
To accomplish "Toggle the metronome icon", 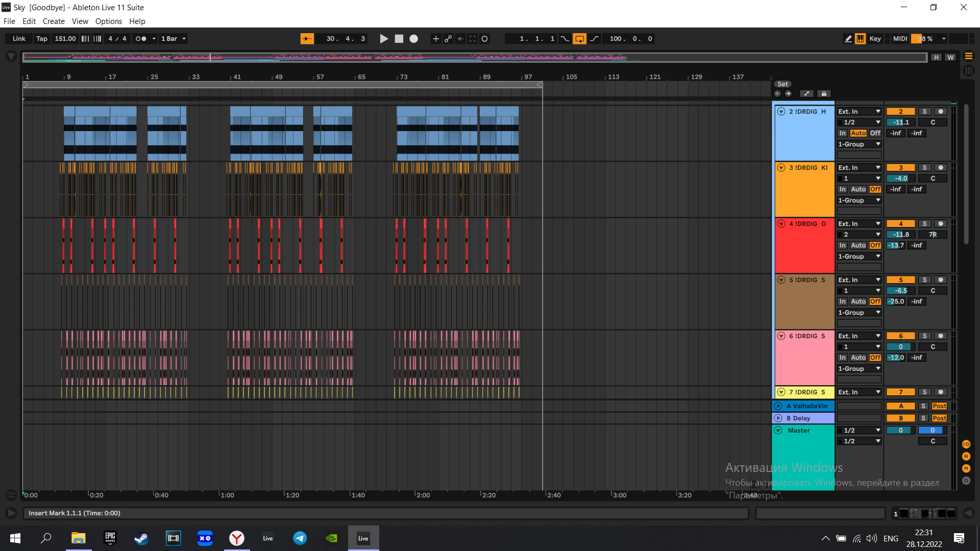I will click(x=141, y=39).
